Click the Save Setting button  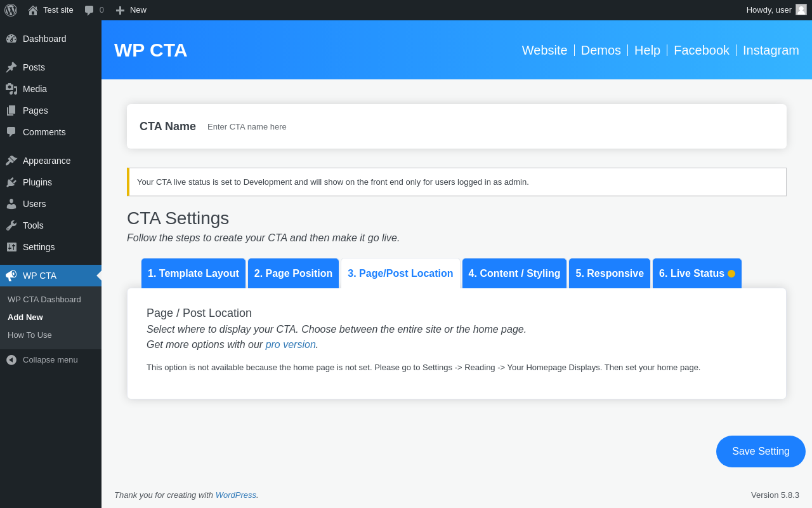click(x=761, y=451)
